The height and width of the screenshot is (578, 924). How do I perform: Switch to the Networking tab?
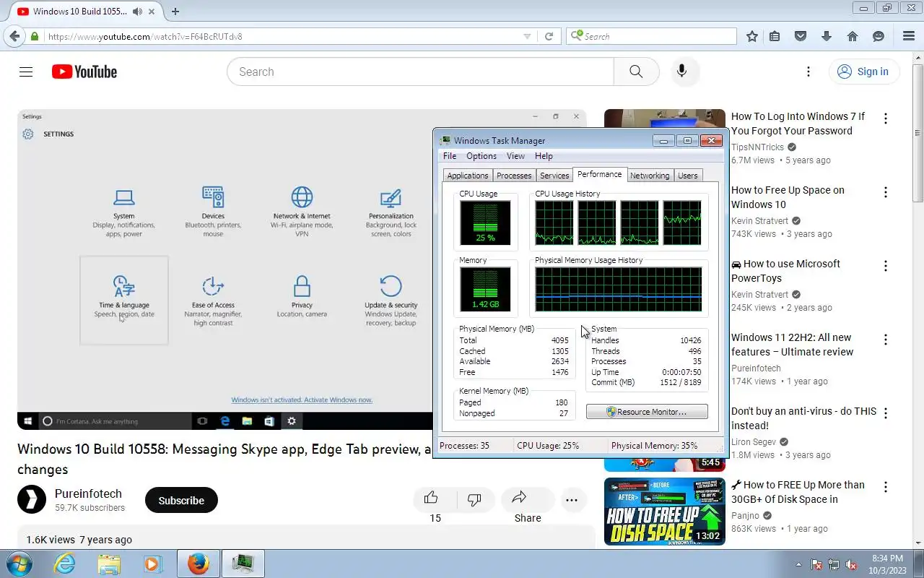pos(650,176)
